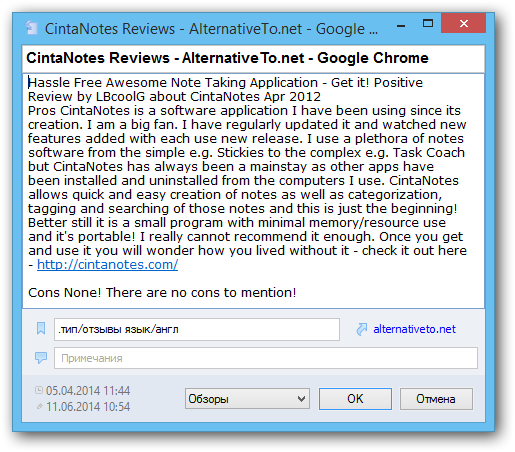Confirm the note with OK

click(x=355, y=399)
